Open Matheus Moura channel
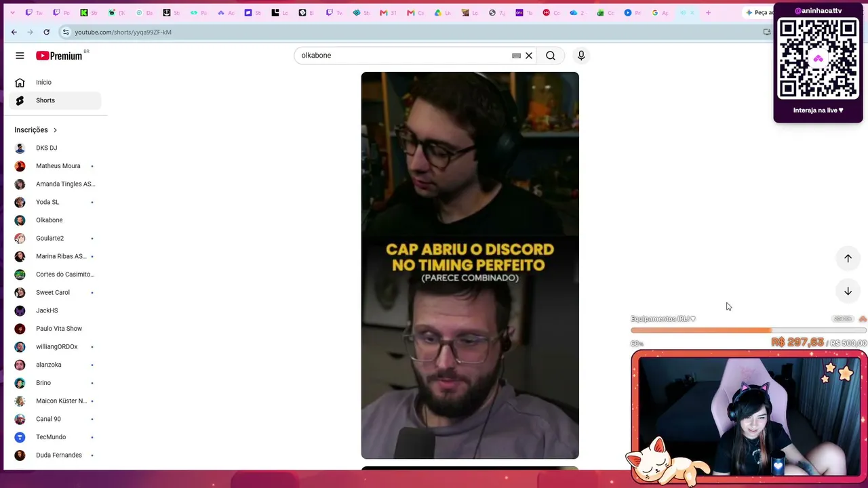This screenshot has width=868, height=488. (x=56, y=166)
